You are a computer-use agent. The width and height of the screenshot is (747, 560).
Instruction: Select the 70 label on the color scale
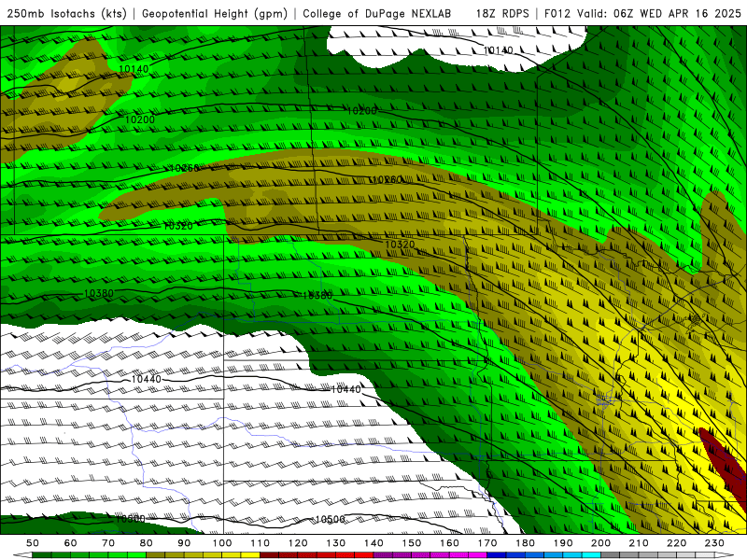(108, 543)
